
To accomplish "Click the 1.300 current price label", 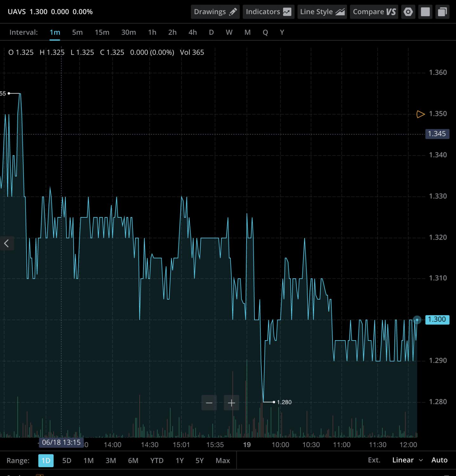I will (437, 320).
